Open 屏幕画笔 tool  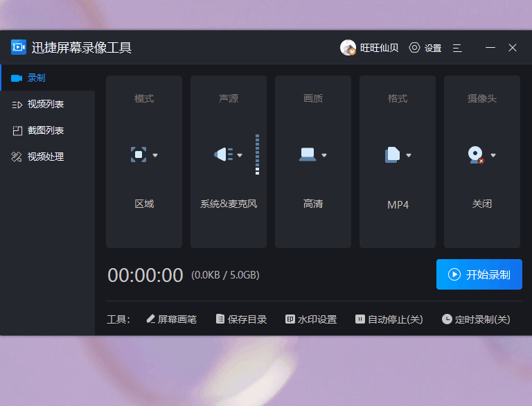[172, 319]
